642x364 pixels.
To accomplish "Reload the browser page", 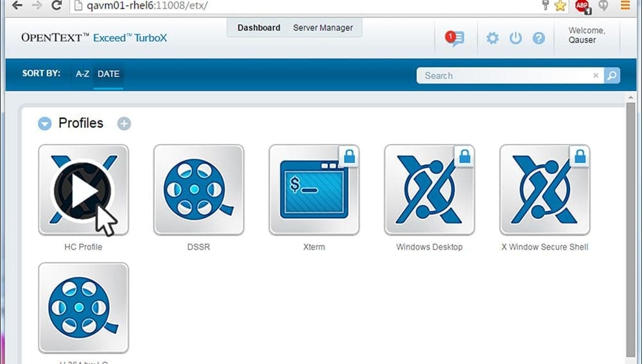I will click(x=56, y=5).
